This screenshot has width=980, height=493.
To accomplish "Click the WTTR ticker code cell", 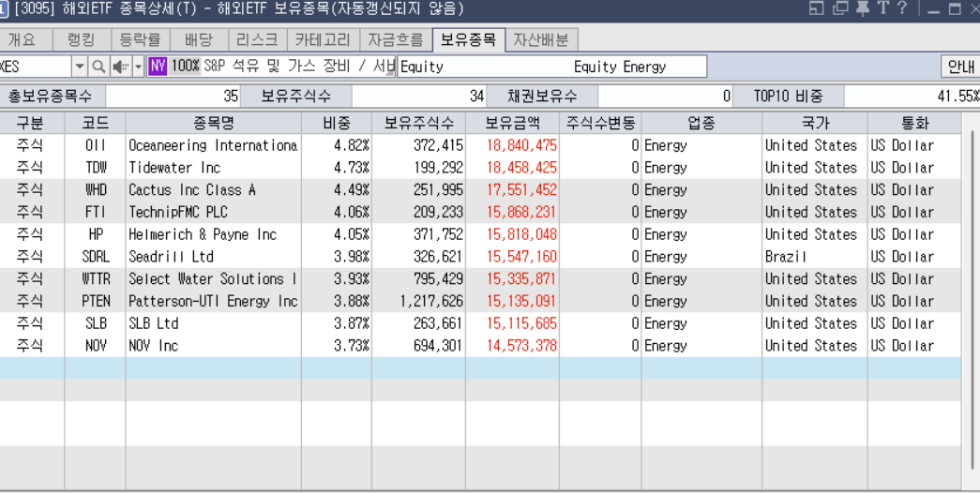I will coord(95,279).
